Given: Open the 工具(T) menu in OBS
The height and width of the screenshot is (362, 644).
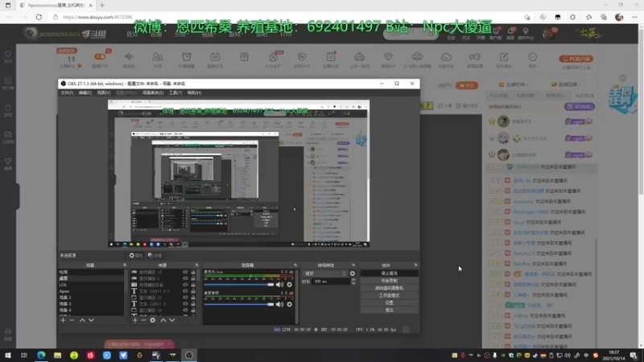Looking at the screenshot, I should pyautogui.click(x=175, y=93).
